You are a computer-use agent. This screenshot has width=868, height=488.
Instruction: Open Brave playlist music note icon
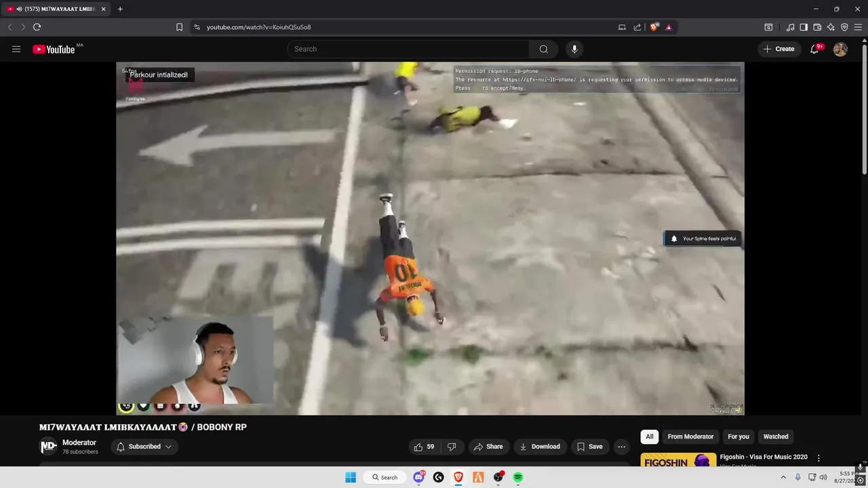click(x=790, y=27)
